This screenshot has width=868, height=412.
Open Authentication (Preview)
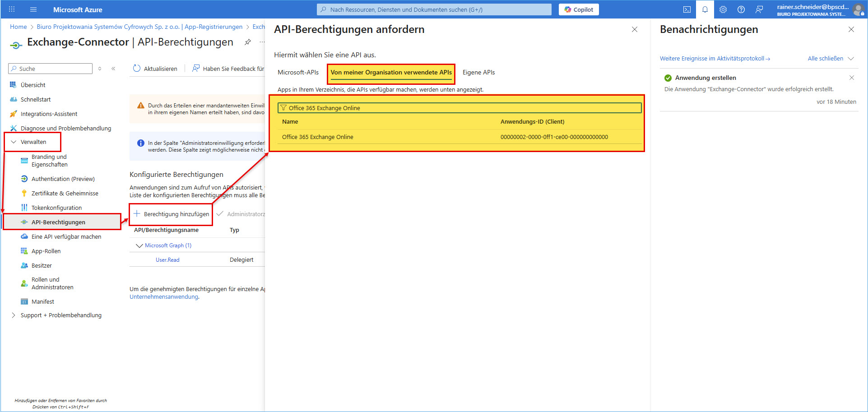coord(63,179)
